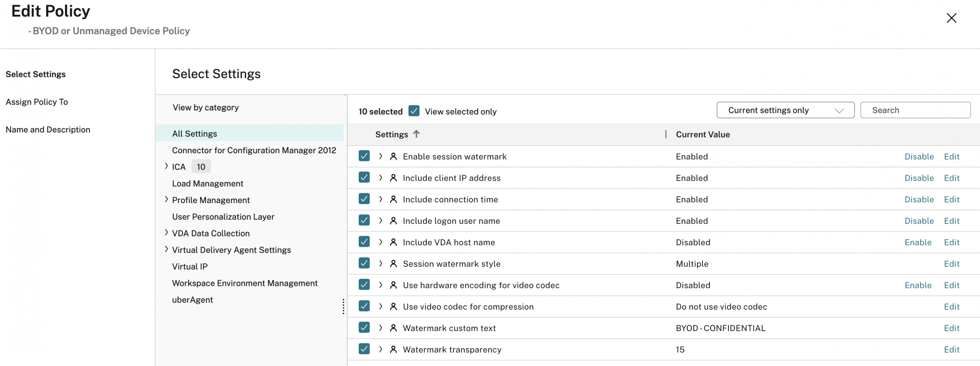Screen dimensions: 980x366
Task: Click the user icon beside Use video codec for compression
Action: (393, 307)
